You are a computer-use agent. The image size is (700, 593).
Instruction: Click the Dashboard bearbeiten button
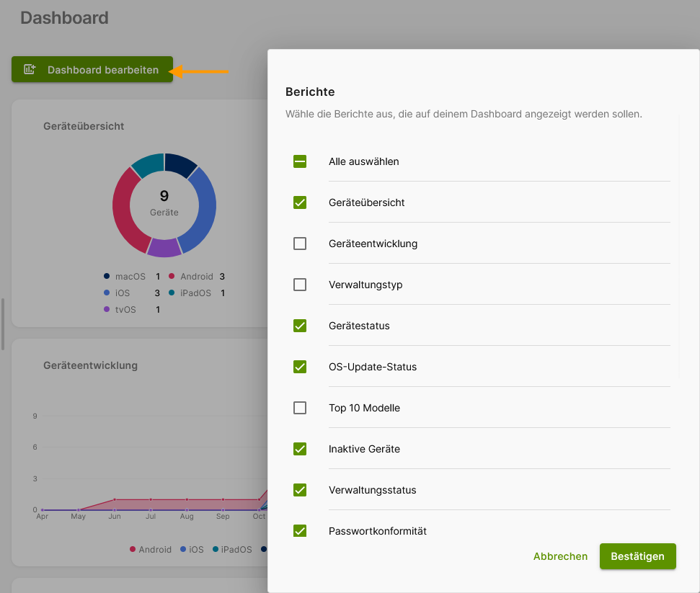[92, 70]
